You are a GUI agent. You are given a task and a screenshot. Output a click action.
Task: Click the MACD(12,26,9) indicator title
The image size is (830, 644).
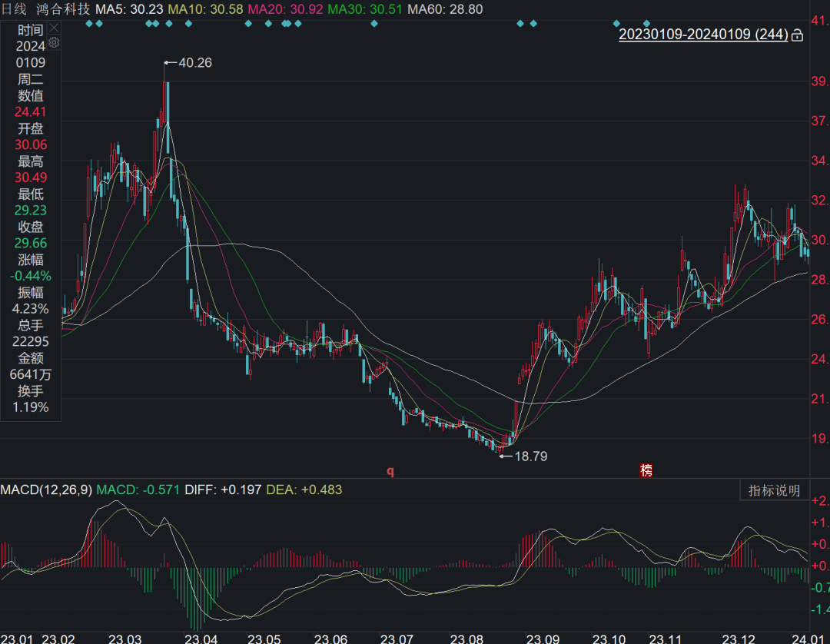tap(46, 490)
